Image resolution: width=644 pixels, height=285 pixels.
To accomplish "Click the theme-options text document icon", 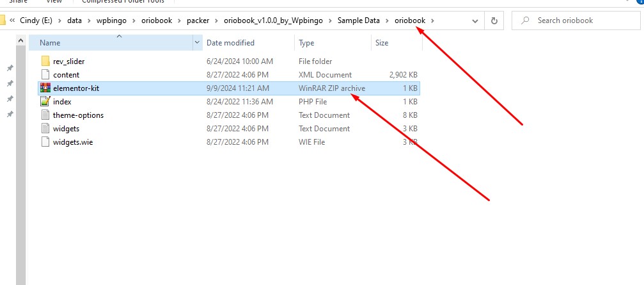I will pos(45,115).
